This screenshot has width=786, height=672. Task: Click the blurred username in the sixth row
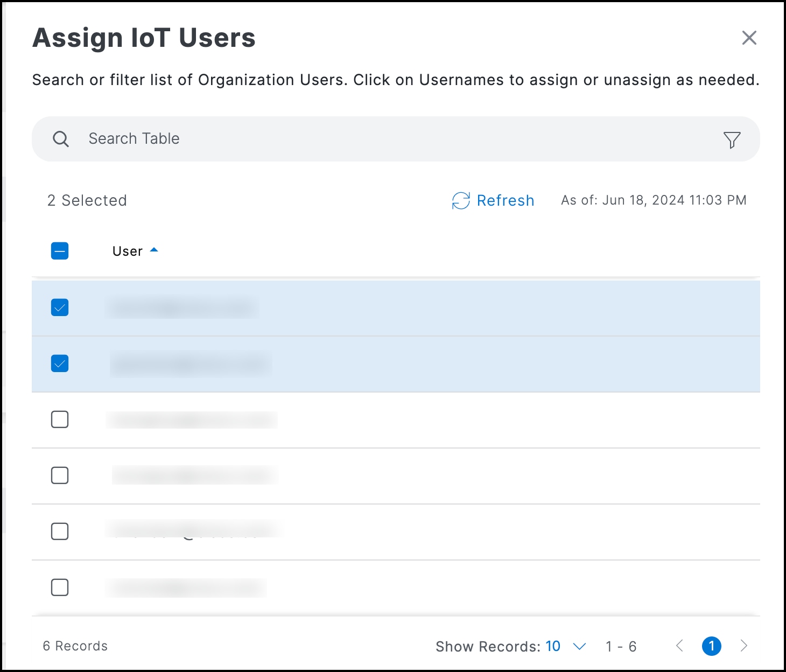point(186,587)
